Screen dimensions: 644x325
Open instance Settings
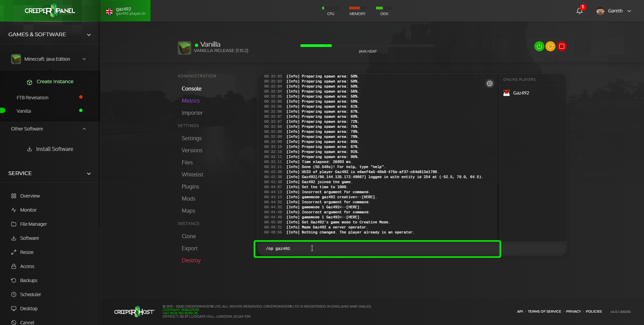tap(192, 138)
